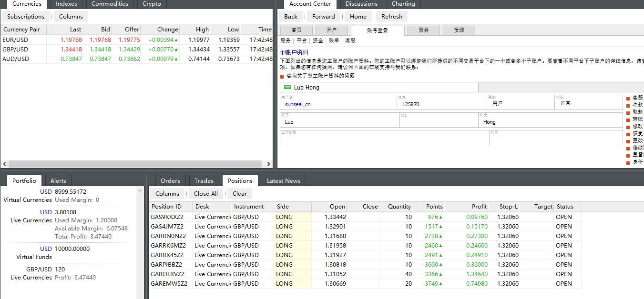Select the AUD/USD currency pair row
Viewport: 644px width, 299px height.
point(137,59)
